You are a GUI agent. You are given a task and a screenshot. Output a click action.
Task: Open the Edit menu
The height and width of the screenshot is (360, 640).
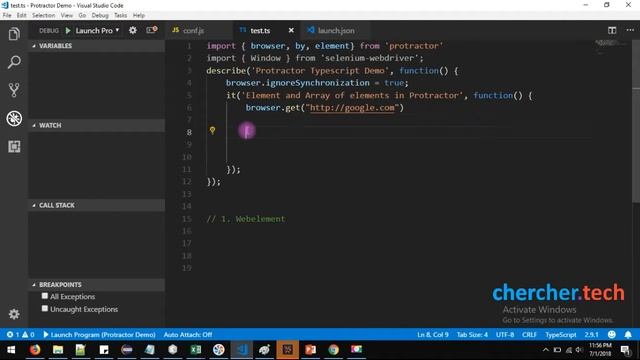point(22,15)
